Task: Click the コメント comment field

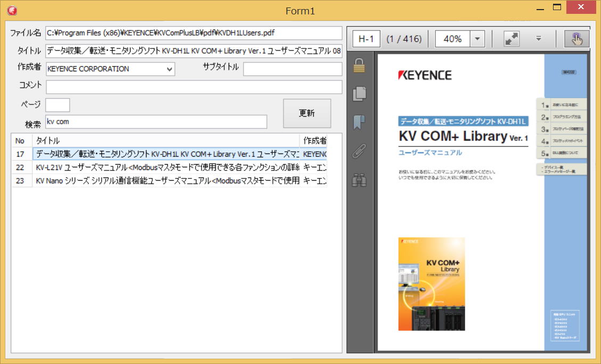Action: tap(194, 87)
